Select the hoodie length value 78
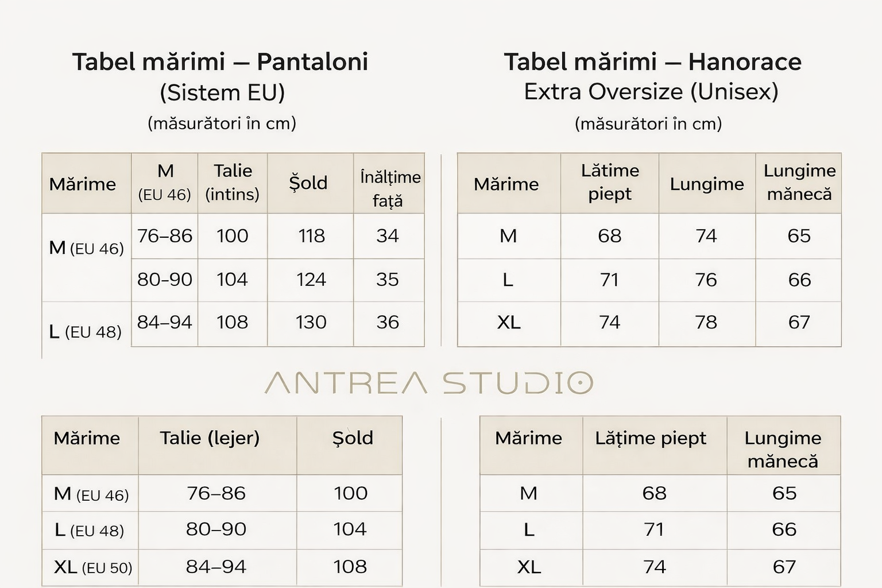Image resolution: width=882 pixels, height=588 pixels. click(x=706, y=322)
